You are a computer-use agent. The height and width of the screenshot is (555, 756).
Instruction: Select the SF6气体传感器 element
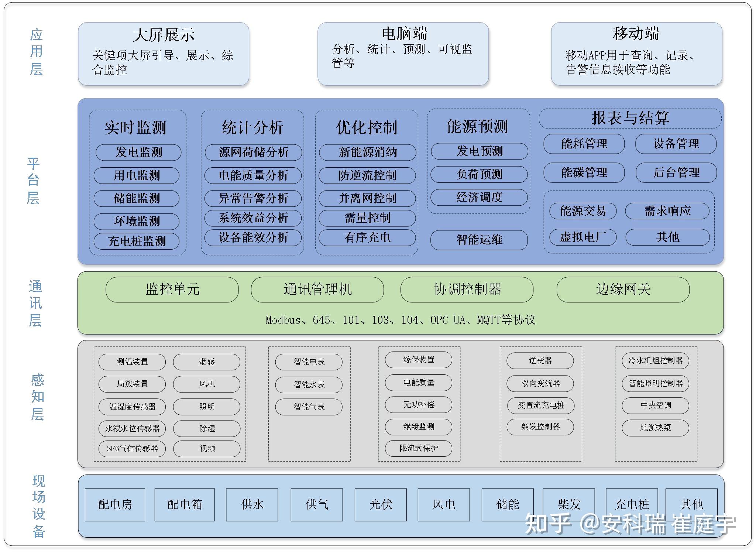(x=131, y=449)
